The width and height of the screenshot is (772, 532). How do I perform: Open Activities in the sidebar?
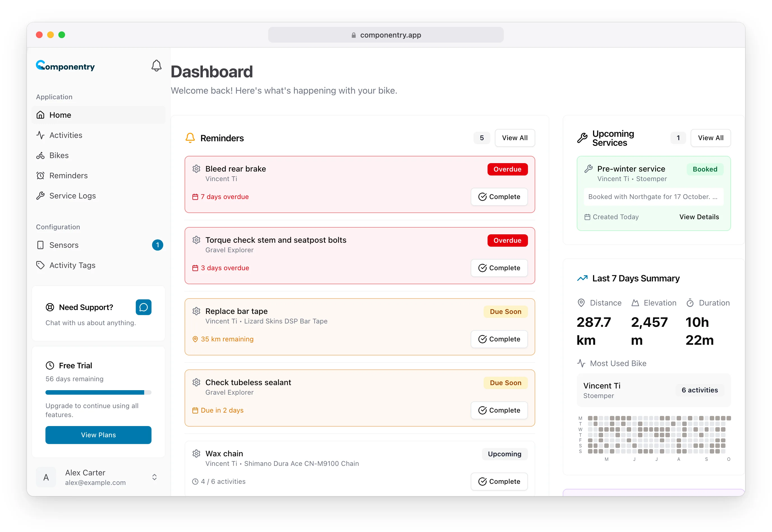click(x=98, y=135)
